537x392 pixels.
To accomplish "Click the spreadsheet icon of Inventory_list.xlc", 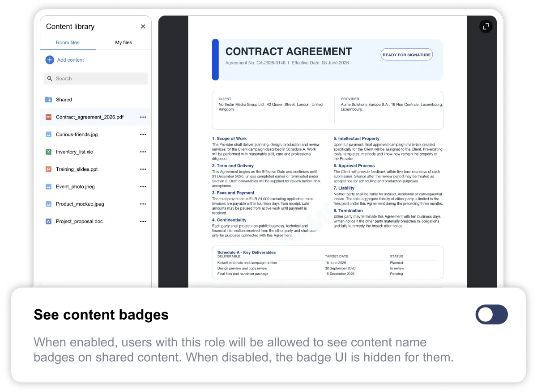I will 49,152.
